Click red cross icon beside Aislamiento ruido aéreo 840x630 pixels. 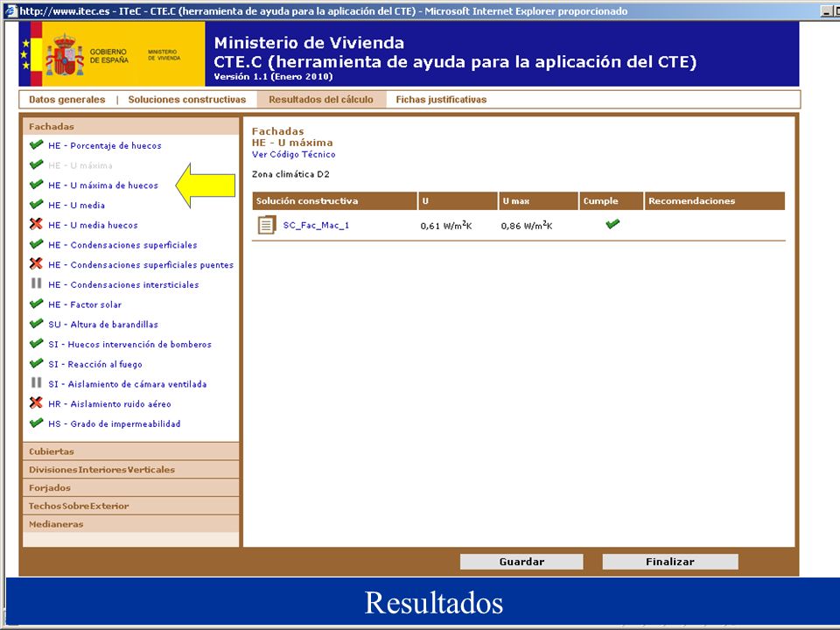click(x=36, y=402)
